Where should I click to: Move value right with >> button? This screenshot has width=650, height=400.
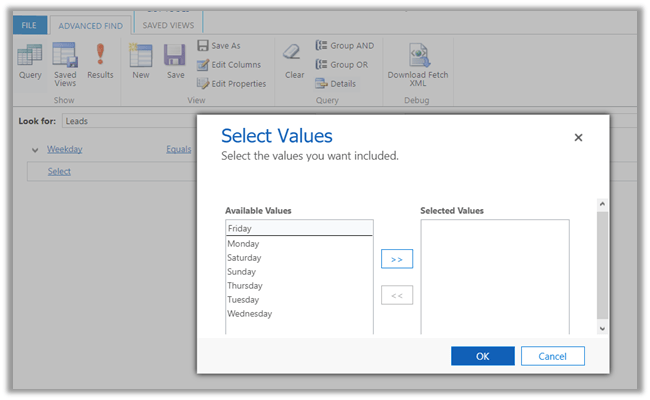(397, 259)
